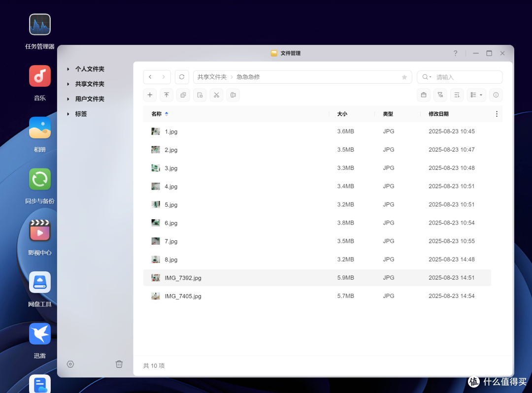
Task: Expand the 用户文件夹 tree node
Action: (x=68, y=99)
